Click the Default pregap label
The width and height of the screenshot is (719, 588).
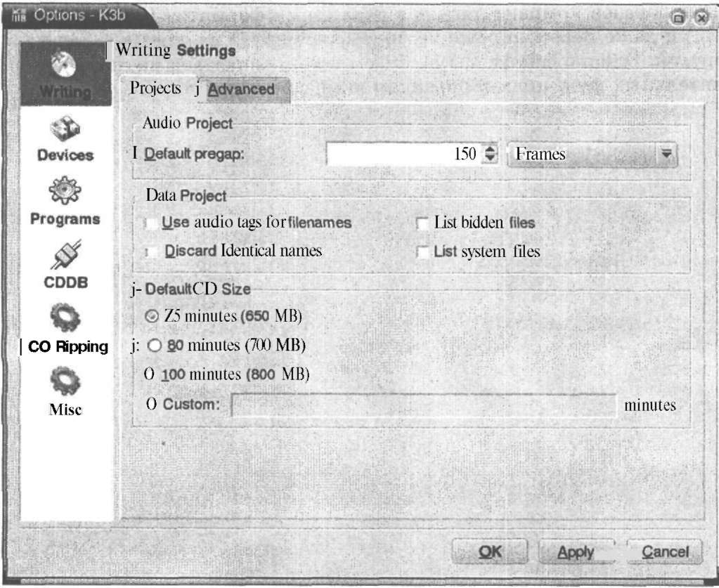pos(194,154)
